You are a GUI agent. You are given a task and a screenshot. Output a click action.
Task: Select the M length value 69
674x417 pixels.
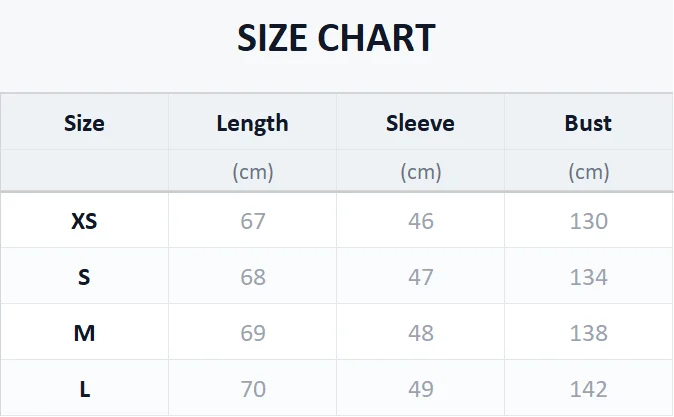click(x=253, y=333)
